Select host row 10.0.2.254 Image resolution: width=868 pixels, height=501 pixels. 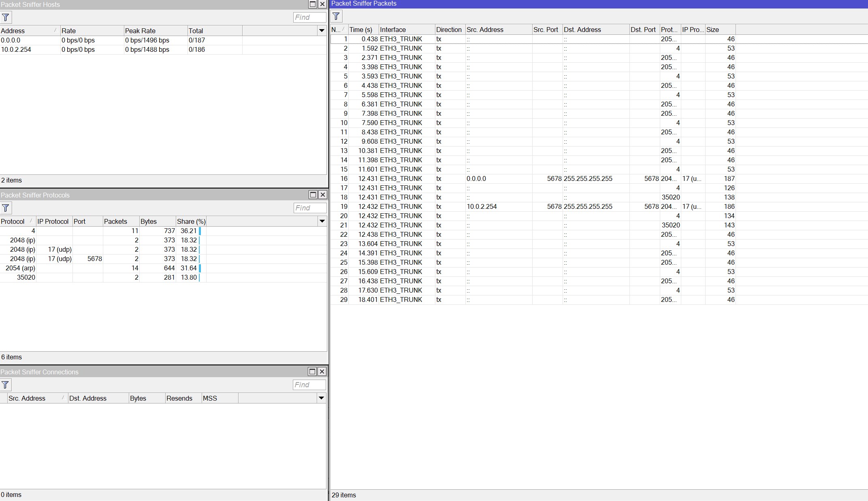[x=16, y=49]
